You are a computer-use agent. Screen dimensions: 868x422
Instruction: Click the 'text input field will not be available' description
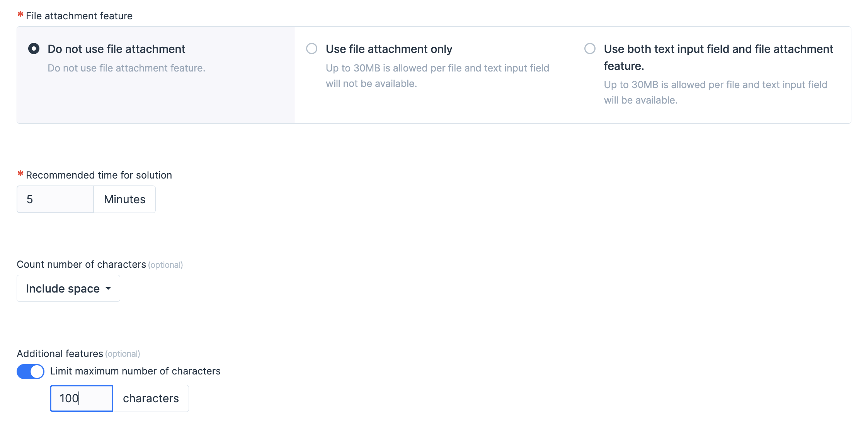[437, 76]
